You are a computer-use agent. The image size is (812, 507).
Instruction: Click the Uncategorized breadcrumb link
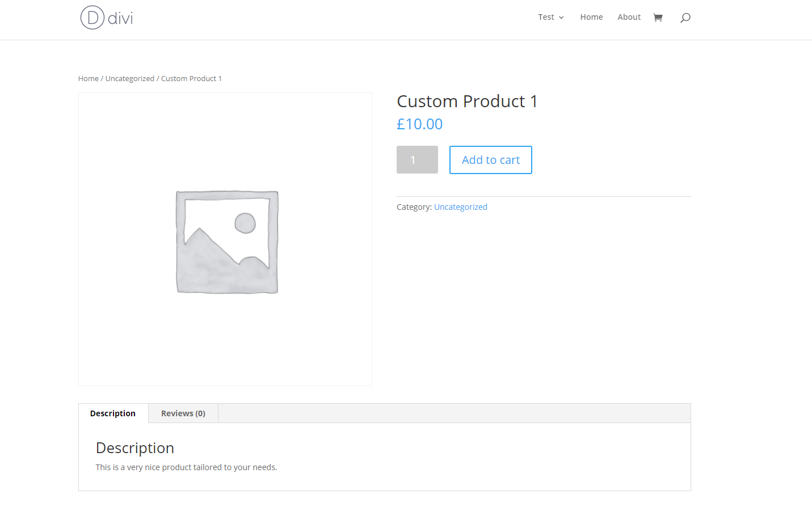click(130, 78)
